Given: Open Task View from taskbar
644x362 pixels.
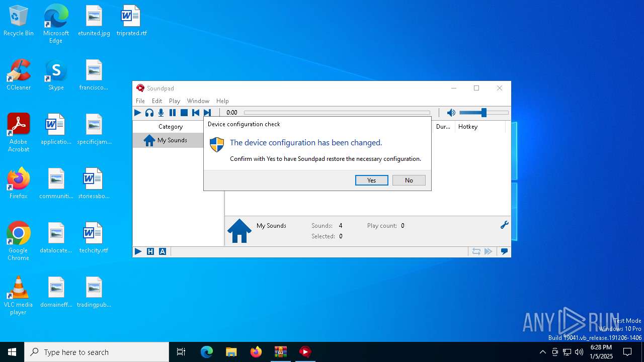Looking at the screenshot, I should (181, 352).
